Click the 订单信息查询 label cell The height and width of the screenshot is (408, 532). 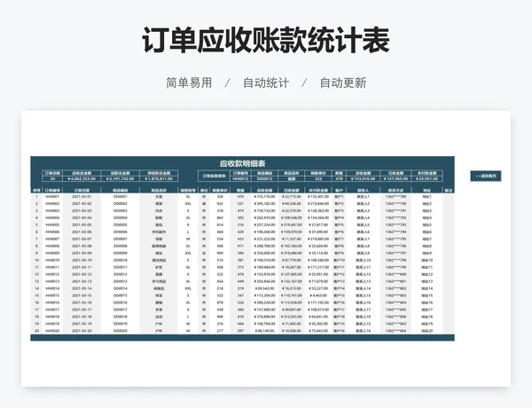point(214,176)
